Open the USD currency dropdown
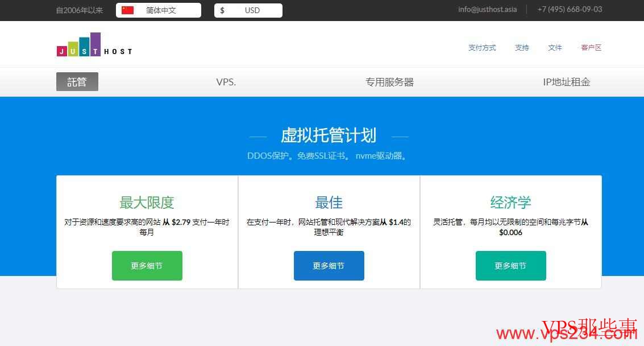The height and width of the screenshot is (346, 644). [248, 10]
